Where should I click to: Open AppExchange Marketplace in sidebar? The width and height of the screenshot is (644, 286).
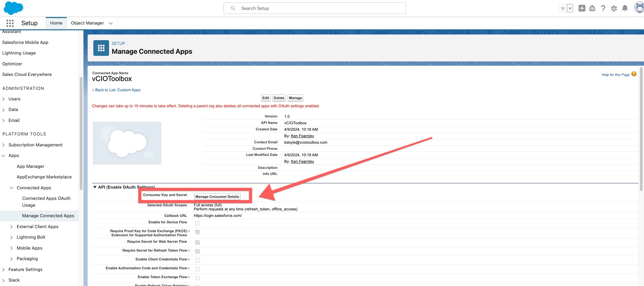click(44, 177)
